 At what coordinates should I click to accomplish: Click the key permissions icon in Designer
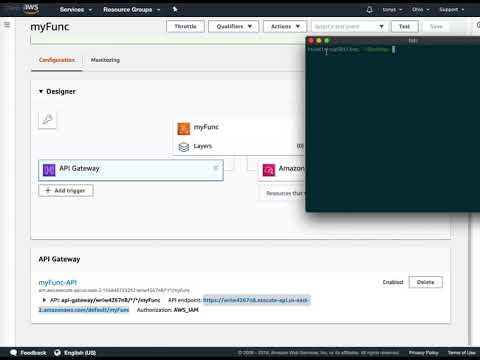click(47, 120)
